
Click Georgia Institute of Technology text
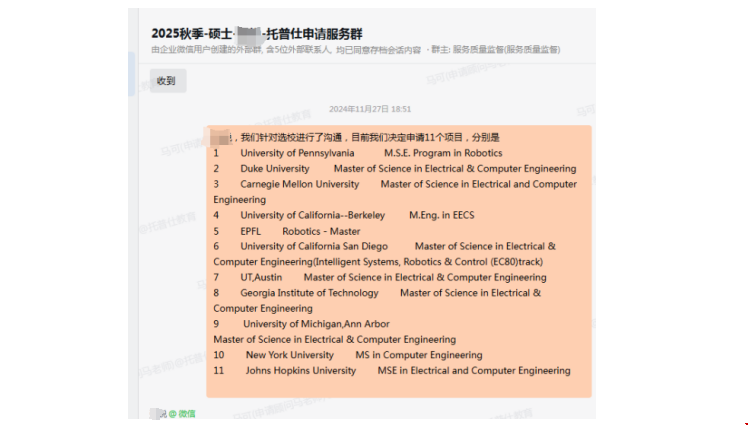point(309,293)
